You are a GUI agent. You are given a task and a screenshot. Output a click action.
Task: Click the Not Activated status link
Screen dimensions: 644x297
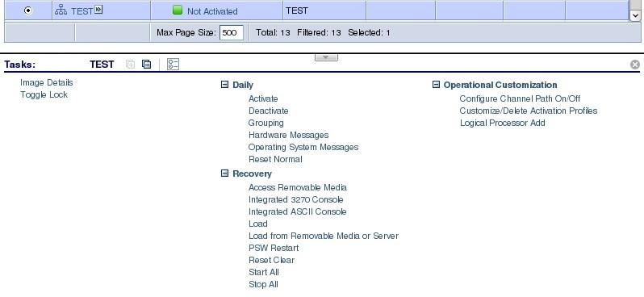click(212, 11)
